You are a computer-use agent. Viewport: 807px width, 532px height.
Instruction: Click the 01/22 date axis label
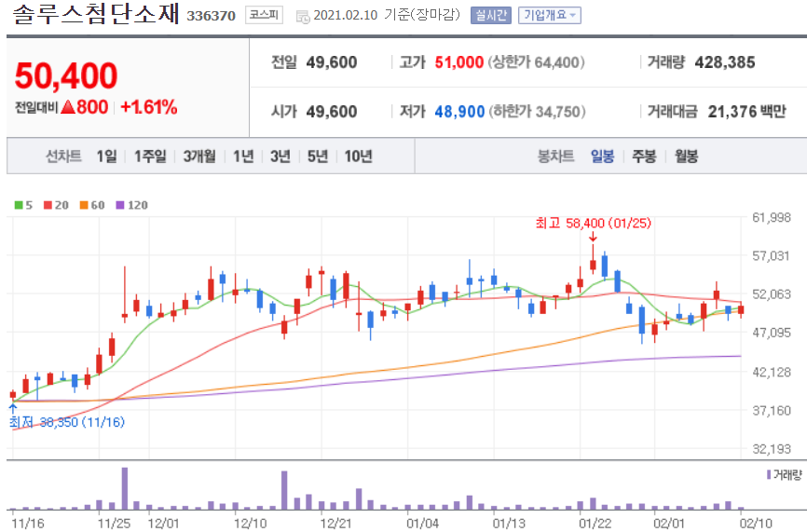coord(595,524)
